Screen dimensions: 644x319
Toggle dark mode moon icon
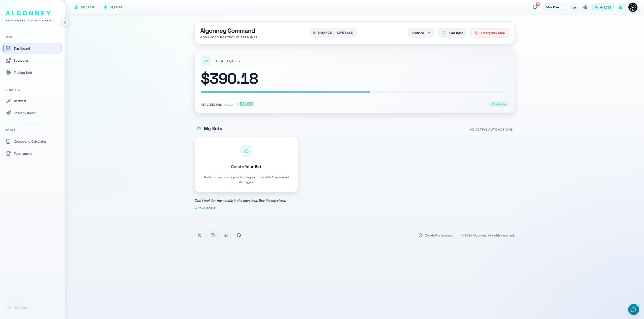(x=574, y=7)
